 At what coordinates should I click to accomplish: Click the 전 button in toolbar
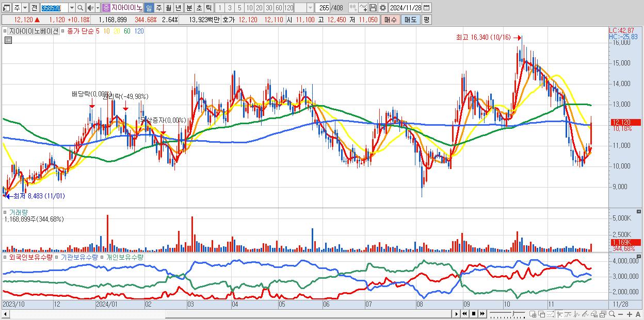[34, 8]
